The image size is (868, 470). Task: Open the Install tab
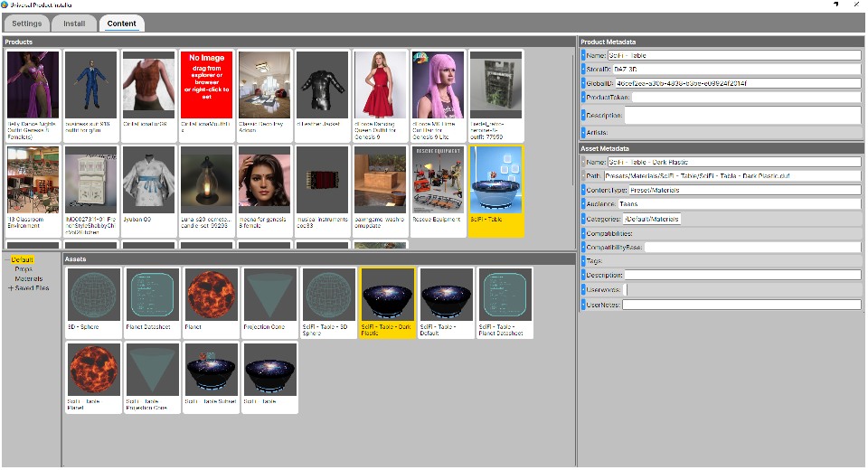74,23
